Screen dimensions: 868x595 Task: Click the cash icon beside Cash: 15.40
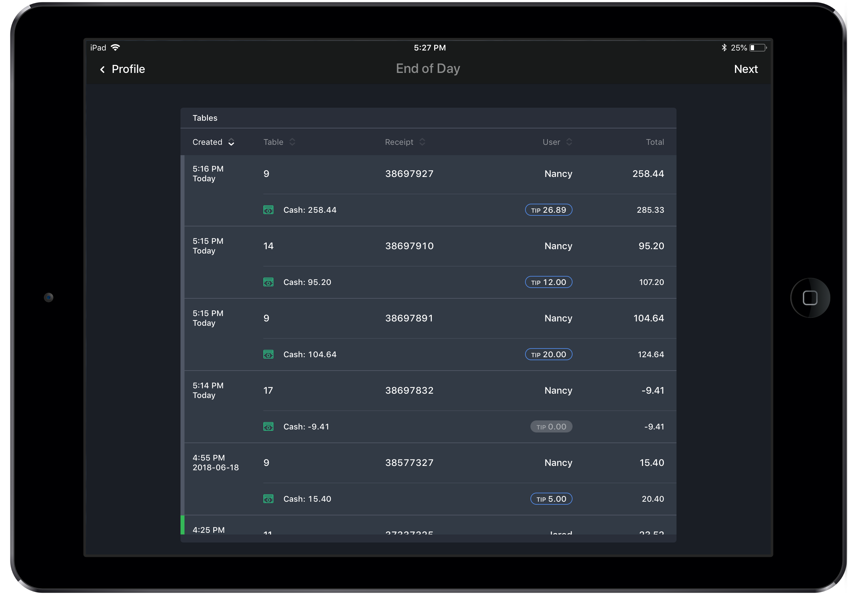pos(268,499)
